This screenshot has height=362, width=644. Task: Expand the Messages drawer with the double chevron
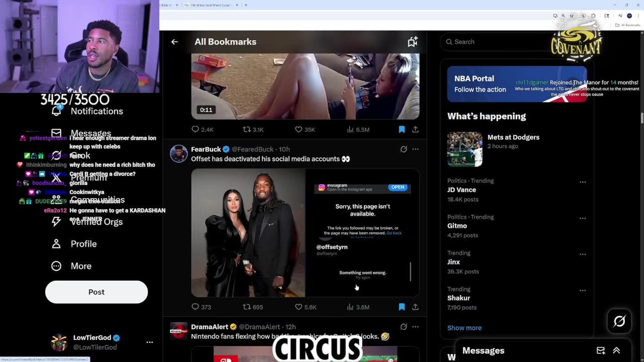point(616,350)
